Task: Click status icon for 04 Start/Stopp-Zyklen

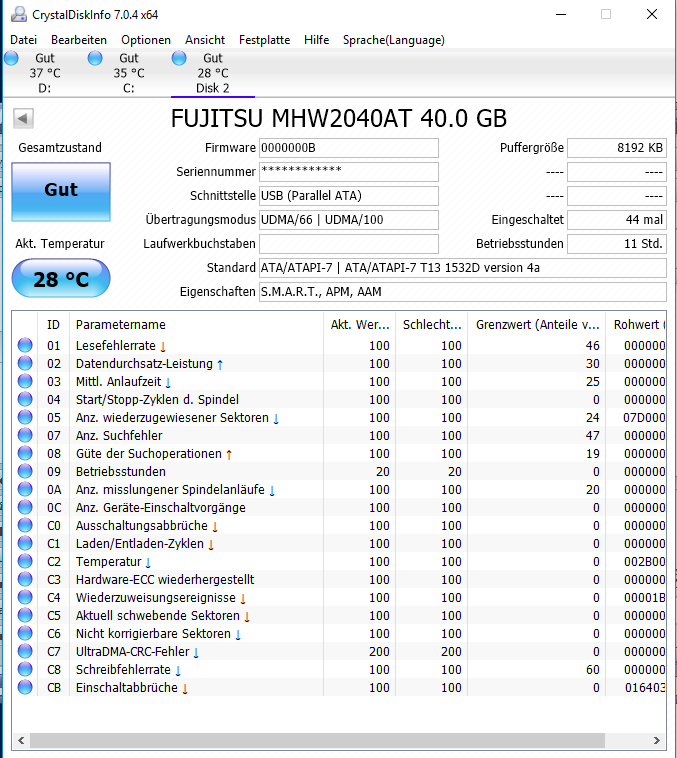Action: (x=25, y=399)
